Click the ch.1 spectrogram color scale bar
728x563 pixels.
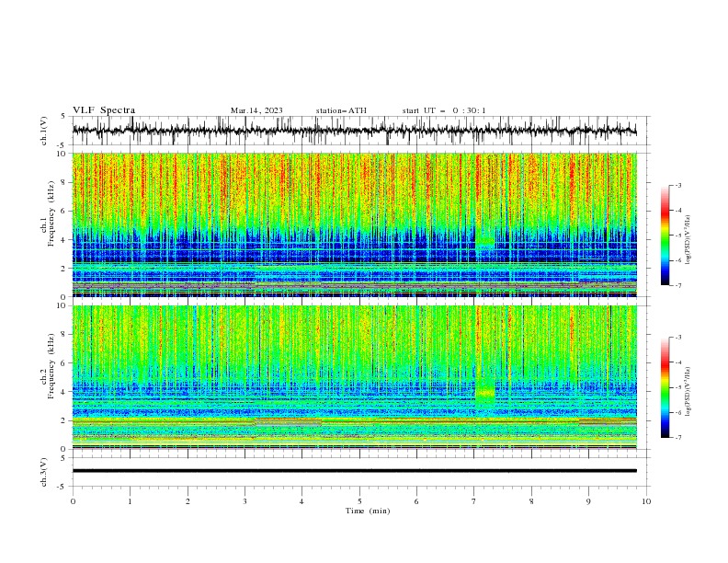point(665,235)
